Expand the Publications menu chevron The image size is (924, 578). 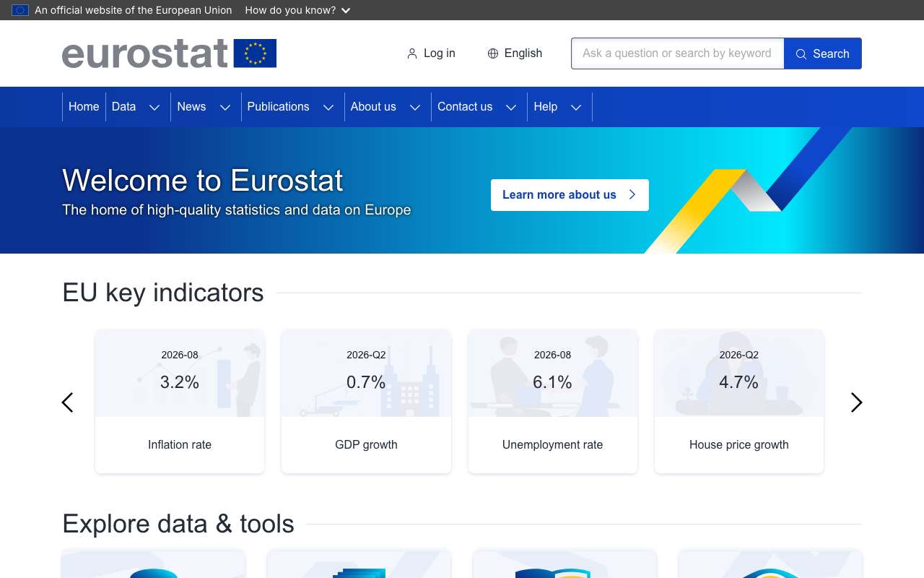(328, 108)
